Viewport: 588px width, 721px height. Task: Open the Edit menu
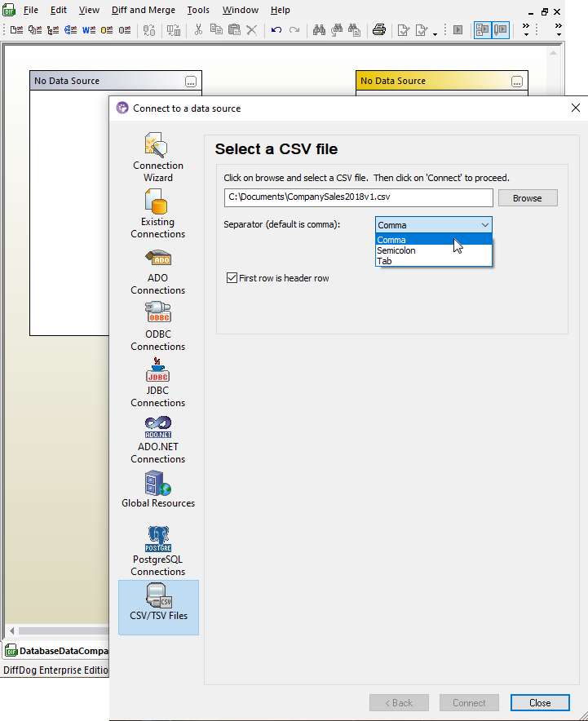click(x=59, y=10)
